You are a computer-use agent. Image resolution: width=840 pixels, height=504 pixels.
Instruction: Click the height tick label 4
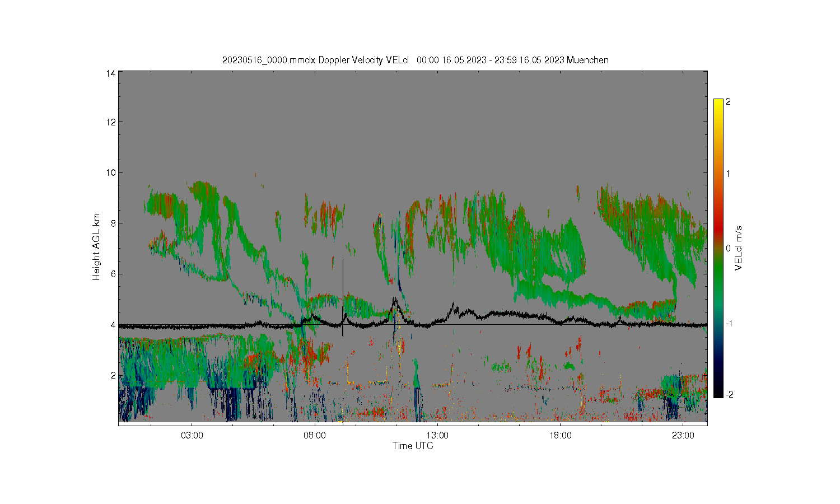pos(113,325)
